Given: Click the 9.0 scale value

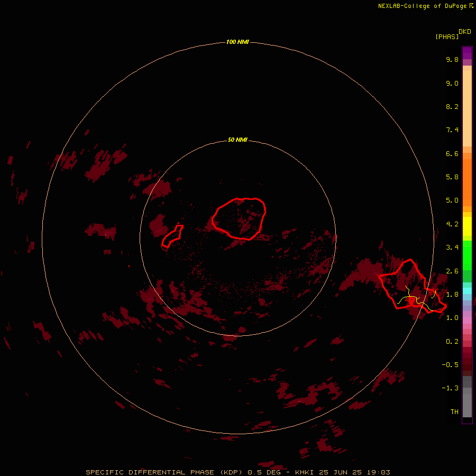Looking at the screenshot, I should click(452, 83).
